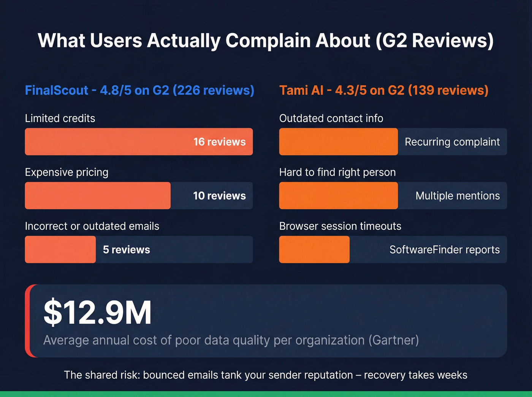Click the '16 reviews' bar value

point(219,142)
